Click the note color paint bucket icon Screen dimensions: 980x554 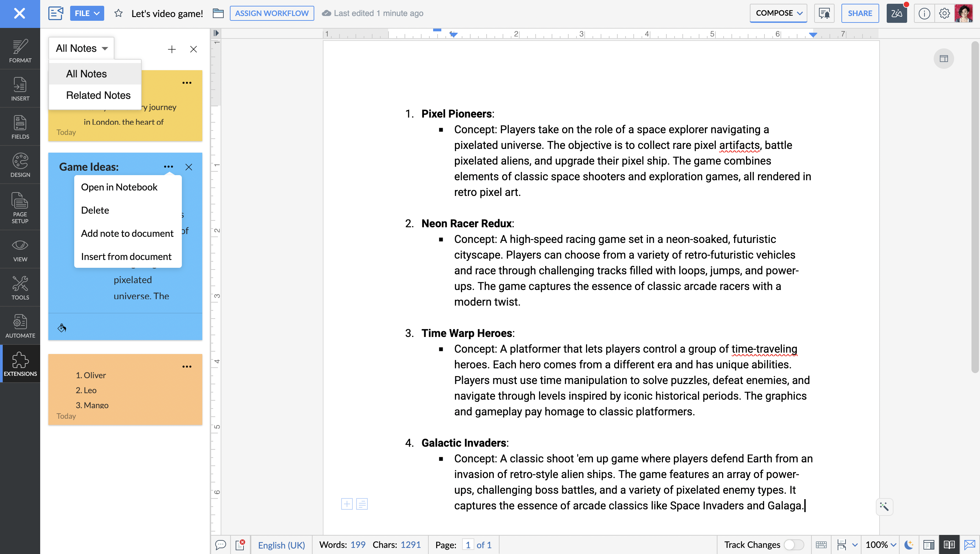[62, 328]
